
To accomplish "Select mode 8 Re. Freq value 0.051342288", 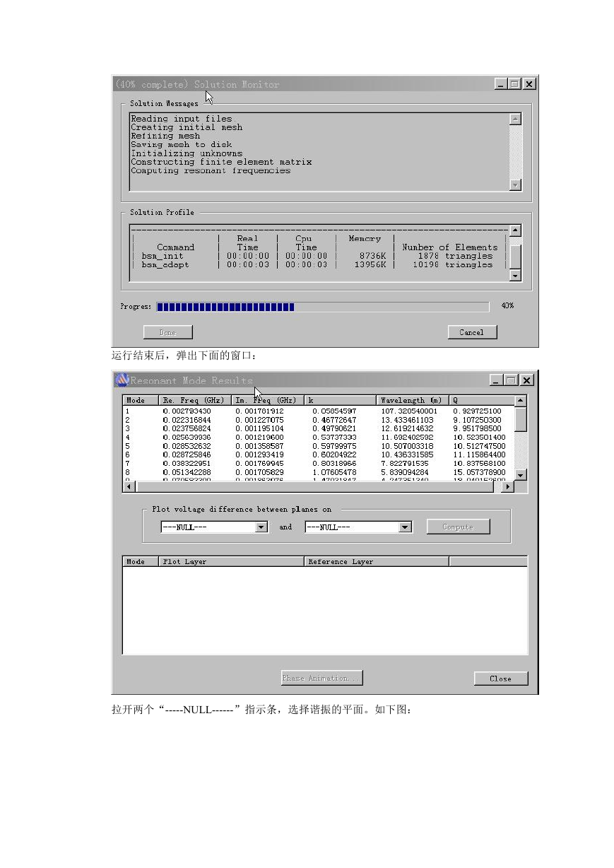I will (187, 472).
